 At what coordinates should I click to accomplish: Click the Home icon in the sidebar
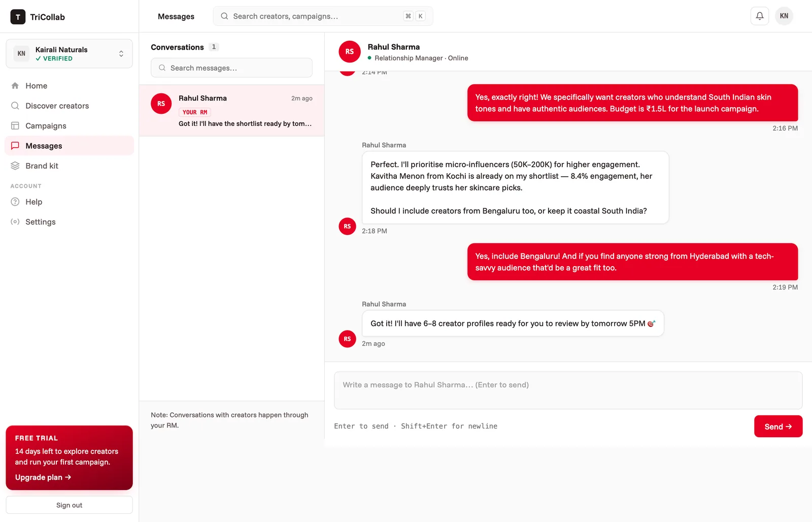tap(15, 86)
